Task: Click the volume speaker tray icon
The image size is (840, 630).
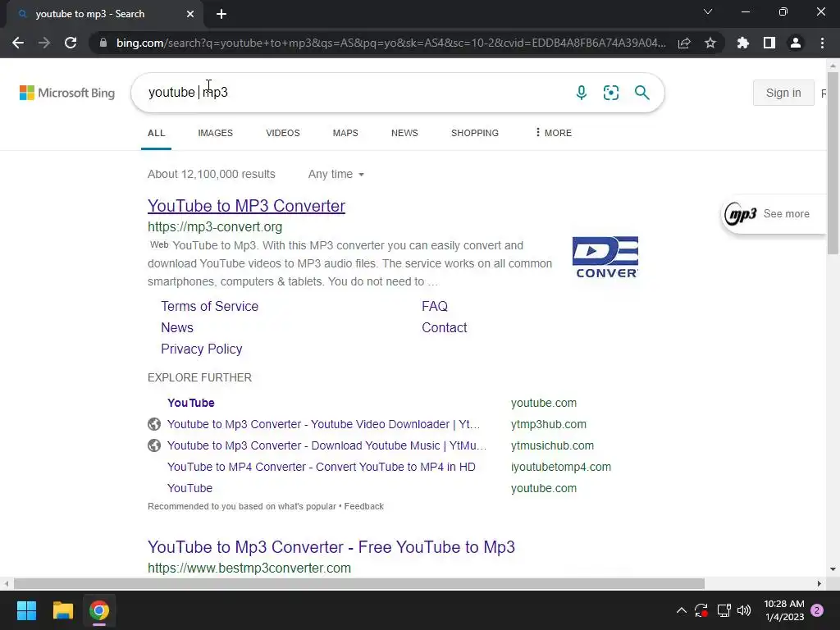Action: click(x=744, y=610)
